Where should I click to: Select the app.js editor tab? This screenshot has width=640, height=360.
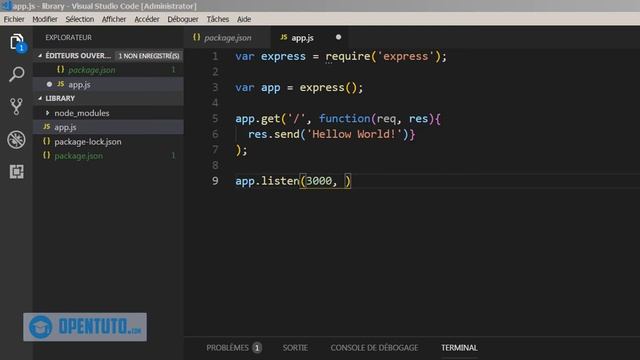coord(309,38)
